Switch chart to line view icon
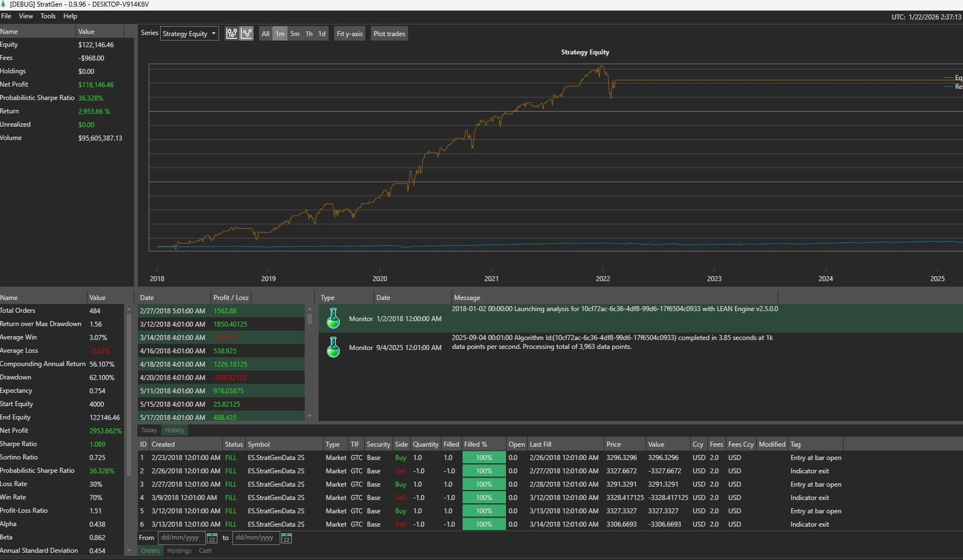This screenshot has height=560, width=963. [246, 33]
